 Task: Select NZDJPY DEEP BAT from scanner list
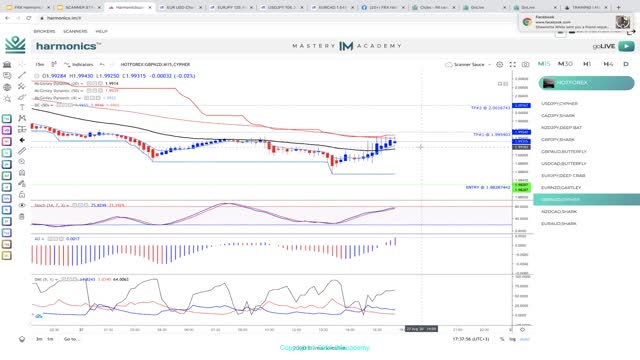click(561, 128)
